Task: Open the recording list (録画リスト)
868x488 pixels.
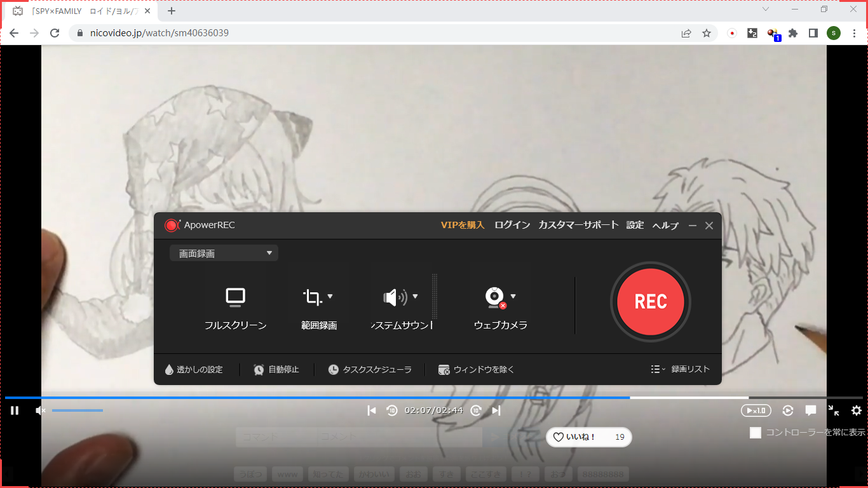Action: pyautogui.click(x=680, y=369)
